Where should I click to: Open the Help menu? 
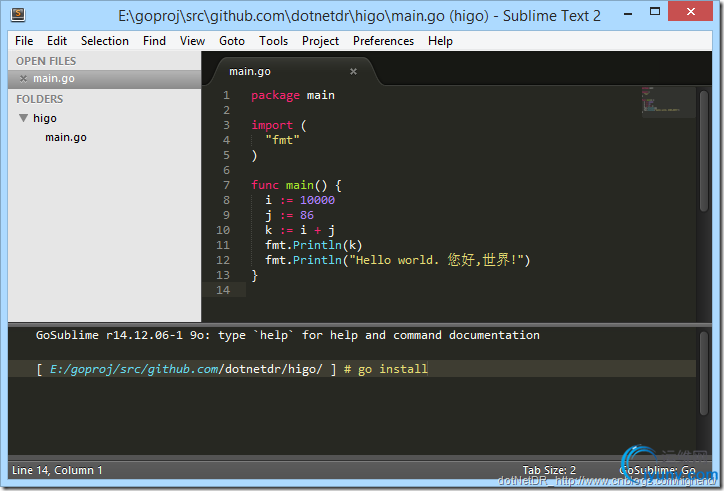click(x=440, y=41)
